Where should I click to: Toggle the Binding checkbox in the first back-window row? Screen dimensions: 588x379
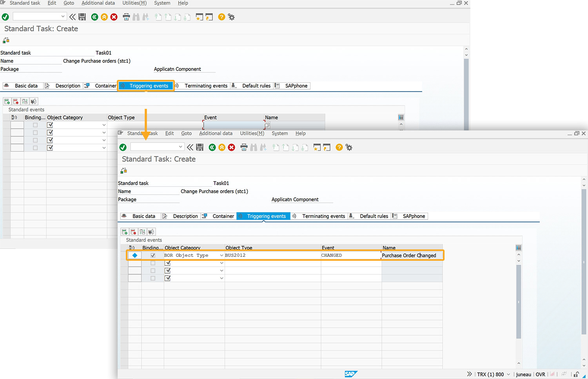tap(35, 125)
